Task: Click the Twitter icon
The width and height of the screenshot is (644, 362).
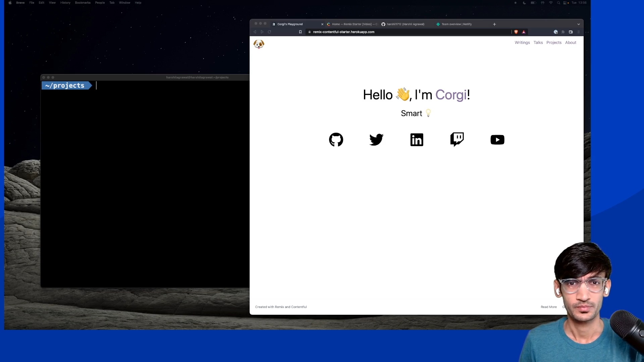Action: tap(376, 140)
